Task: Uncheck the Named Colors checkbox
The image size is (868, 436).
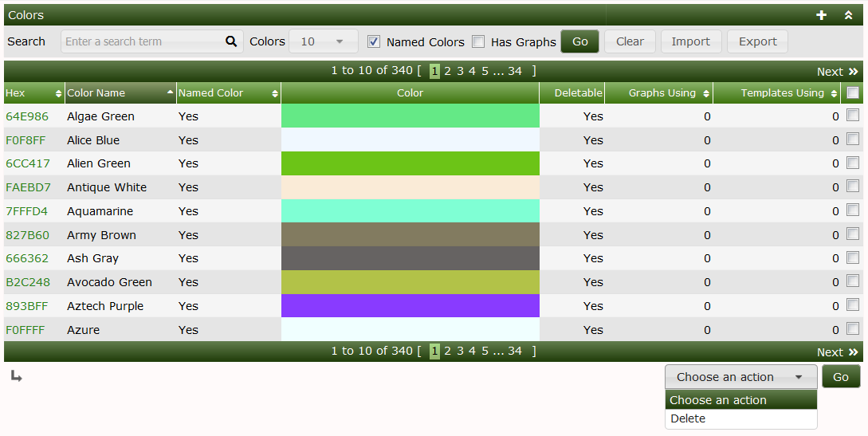Action: click(x=373, y=41)
